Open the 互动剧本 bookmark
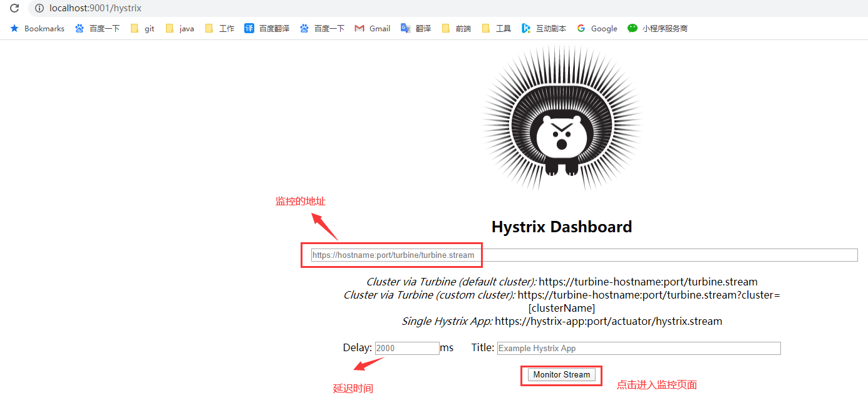Screen dimensions: 868x415 [x=544, y=28]
